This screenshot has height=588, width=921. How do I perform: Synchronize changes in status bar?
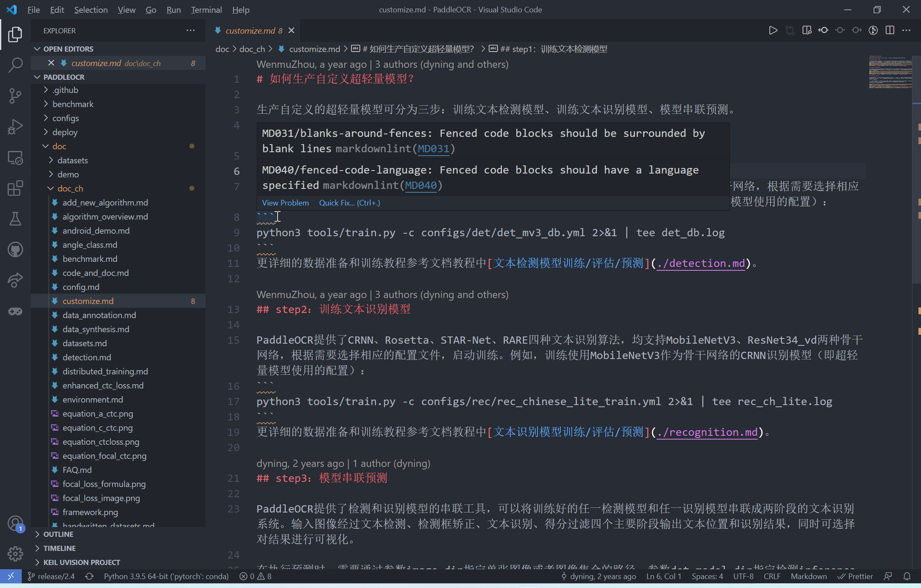pyautogui.click(x=89, y=576)
